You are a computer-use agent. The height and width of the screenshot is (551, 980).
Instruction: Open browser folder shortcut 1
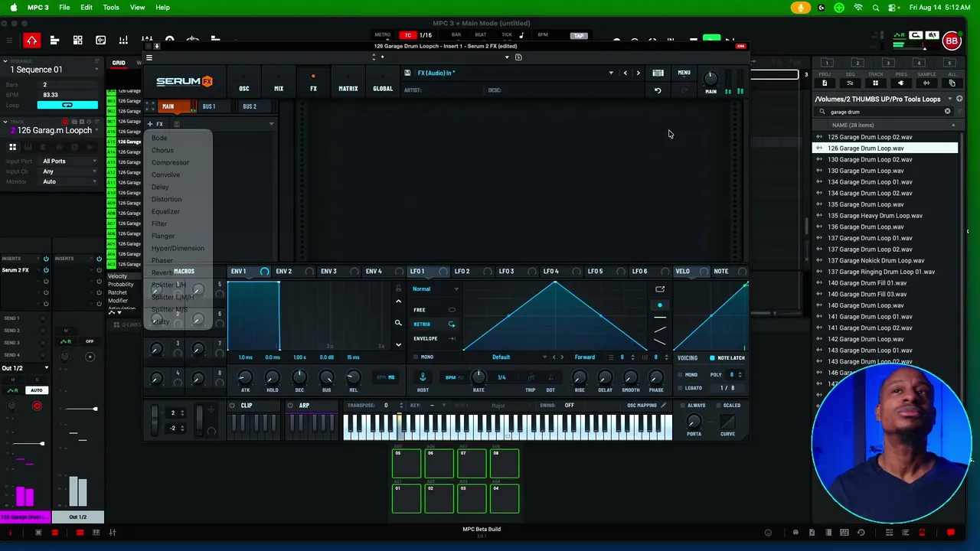pyautogui.click(x=827, y=63)
